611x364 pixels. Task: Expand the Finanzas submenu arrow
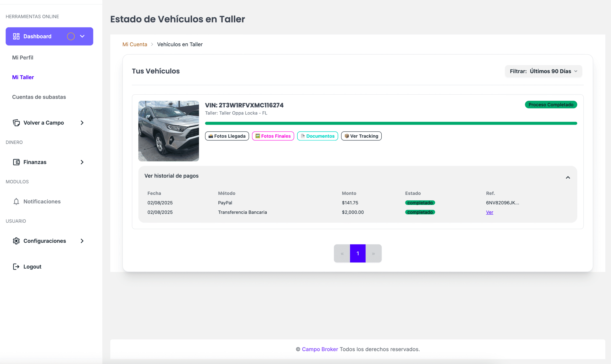[82, 162]
